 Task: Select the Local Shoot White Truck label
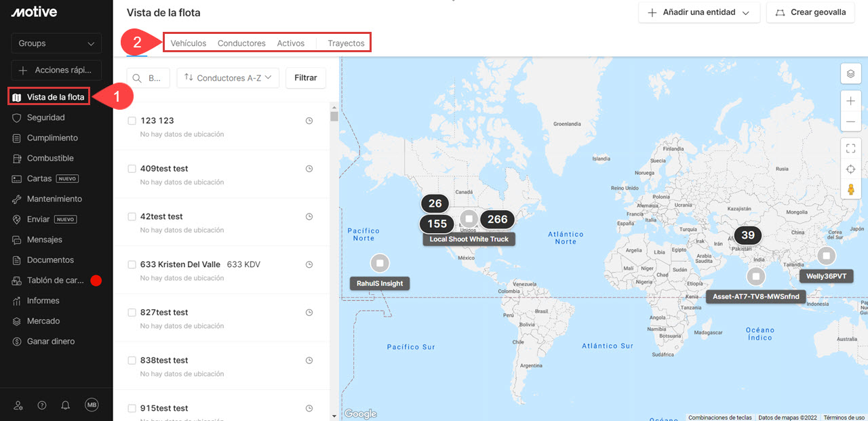tap(469, 239)
